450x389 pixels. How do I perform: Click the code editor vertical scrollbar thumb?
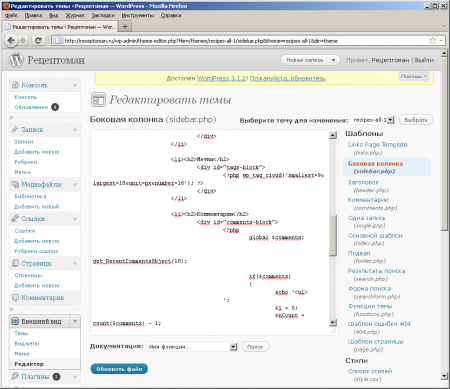coord(333,236)
